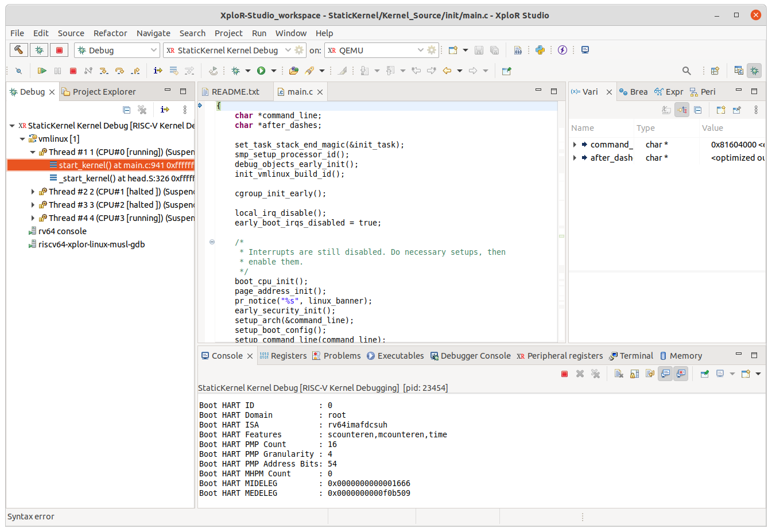Click the Resume debug icon

tap(42, 71)
